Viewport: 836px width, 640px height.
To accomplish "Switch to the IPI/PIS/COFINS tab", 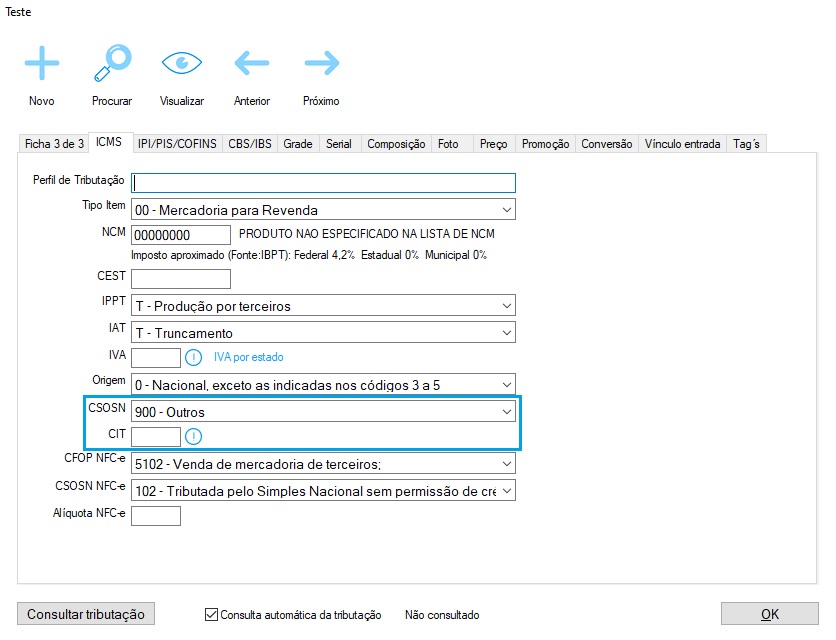I will click(178, 144).
